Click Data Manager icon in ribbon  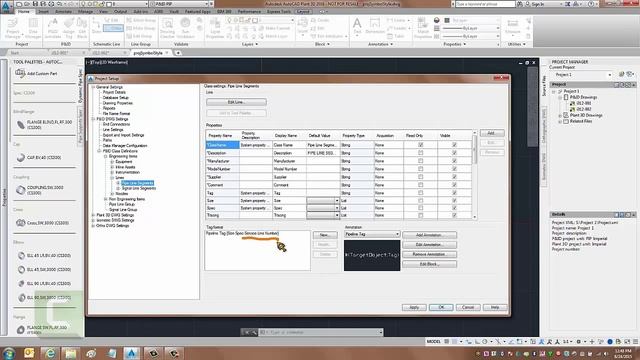point(33,29)
